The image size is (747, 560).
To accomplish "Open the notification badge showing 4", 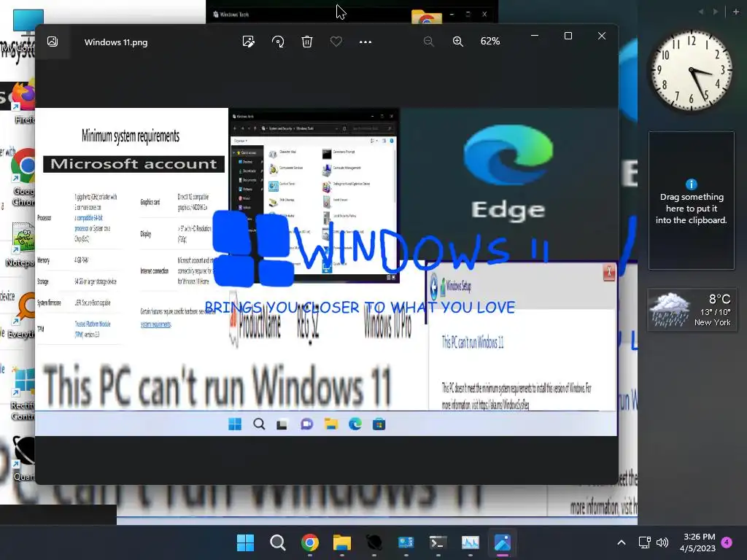I will point(727,542).
